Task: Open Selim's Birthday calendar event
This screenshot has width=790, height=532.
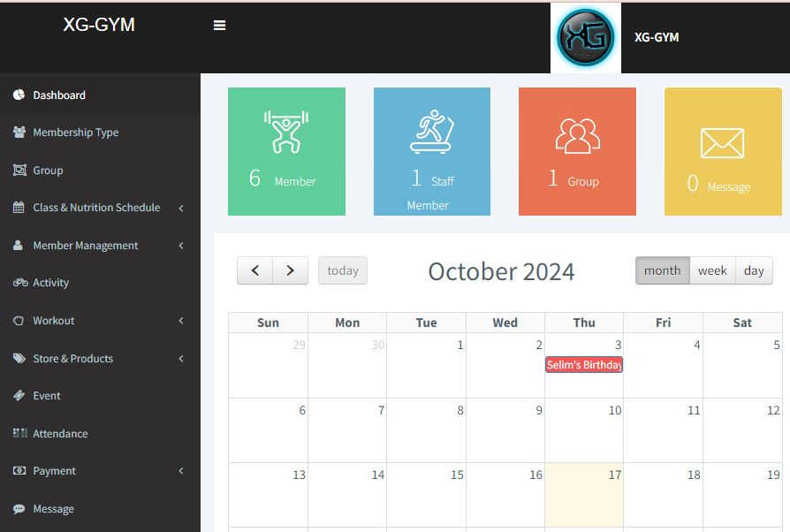Action: click(584, 365)
